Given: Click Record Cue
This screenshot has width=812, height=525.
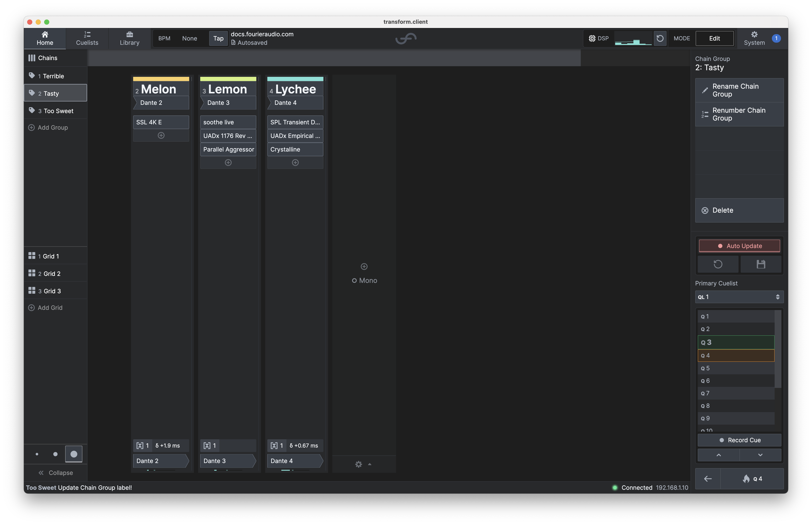Looking at the screenshot, I should 739,440.
